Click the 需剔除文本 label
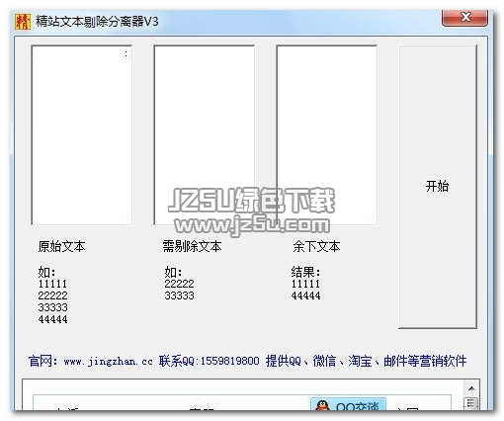504x421 pixels. tap(192, 246)
